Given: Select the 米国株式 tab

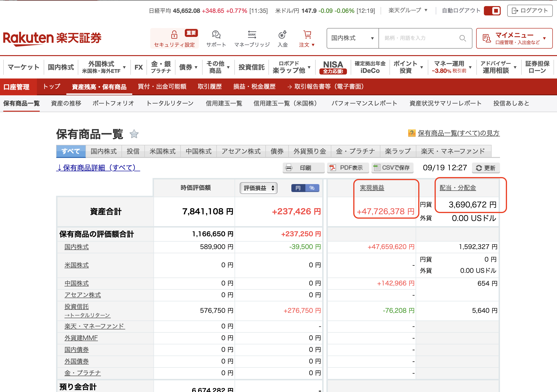Looking at the screenshot, I should pyautogui.click(x=162, y=151).
